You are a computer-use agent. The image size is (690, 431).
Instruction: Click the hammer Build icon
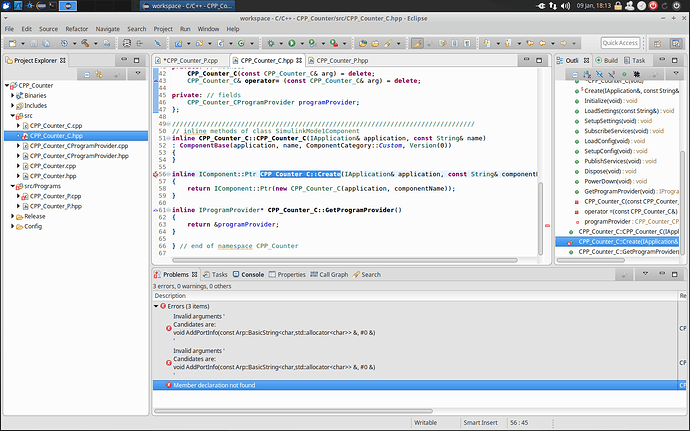[85, 43]
